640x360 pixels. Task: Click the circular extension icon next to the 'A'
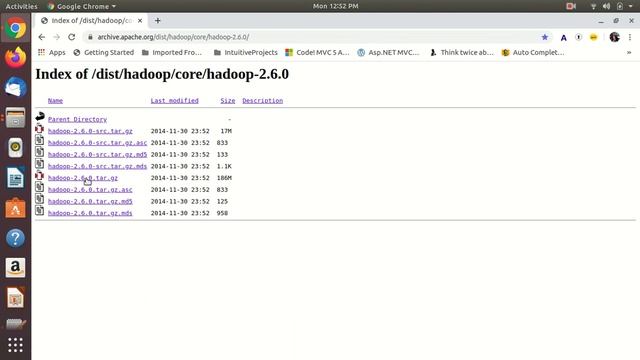click(578, 37)
